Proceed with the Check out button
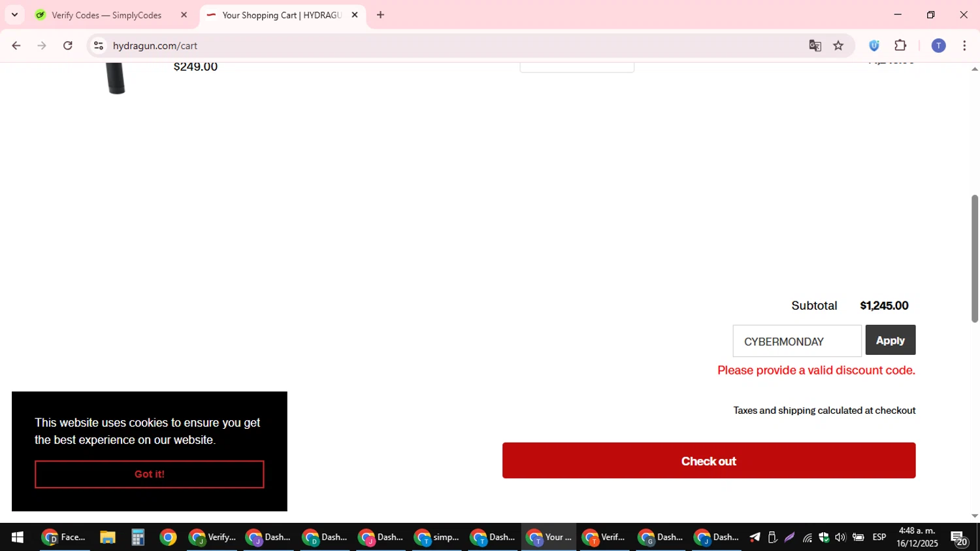 709,461
